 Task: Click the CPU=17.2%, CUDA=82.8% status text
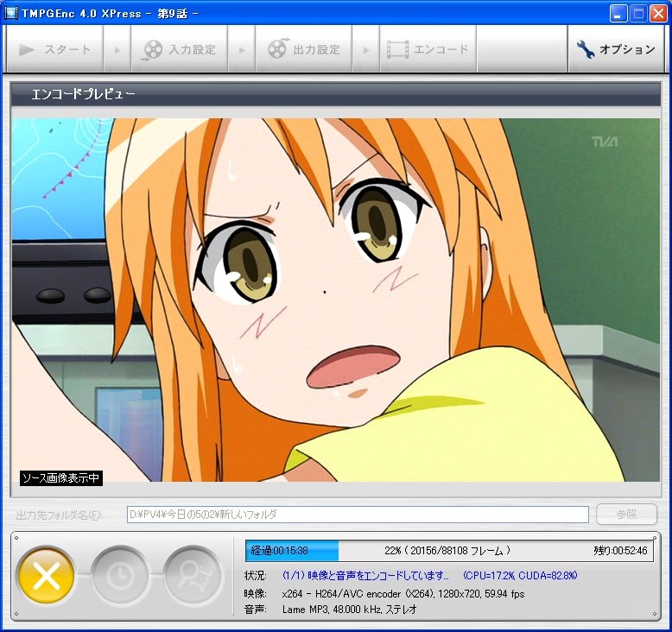520,575
